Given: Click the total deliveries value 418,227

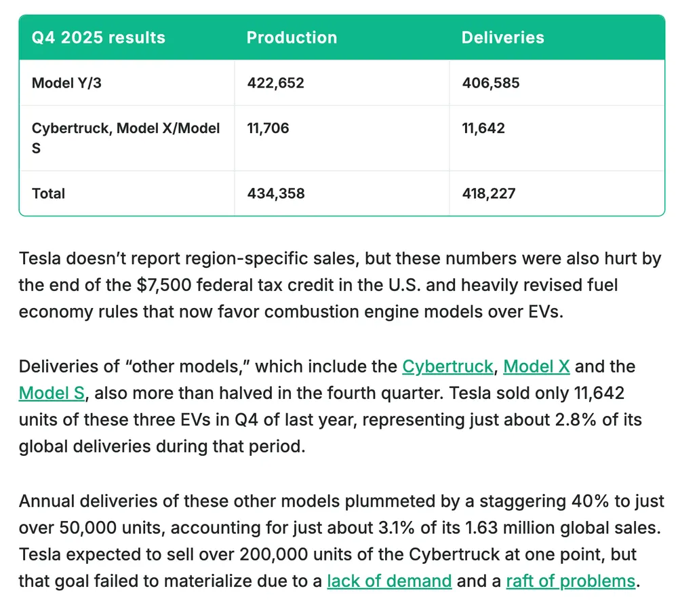Looking at the screenshot, I should [x=488, y=193].
